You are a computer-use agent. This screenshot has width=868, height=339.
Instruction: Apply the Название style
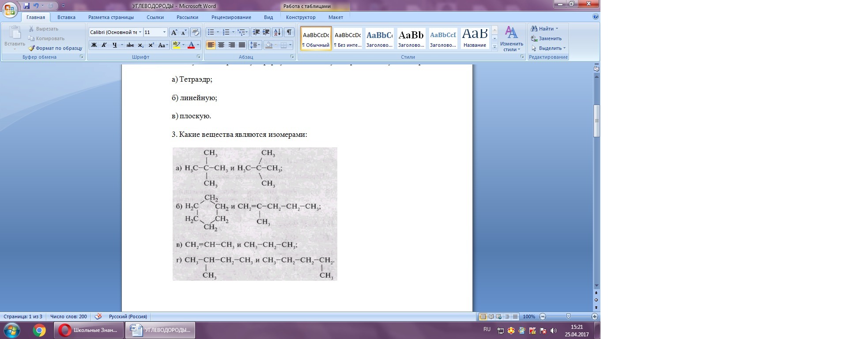(475, 38)
